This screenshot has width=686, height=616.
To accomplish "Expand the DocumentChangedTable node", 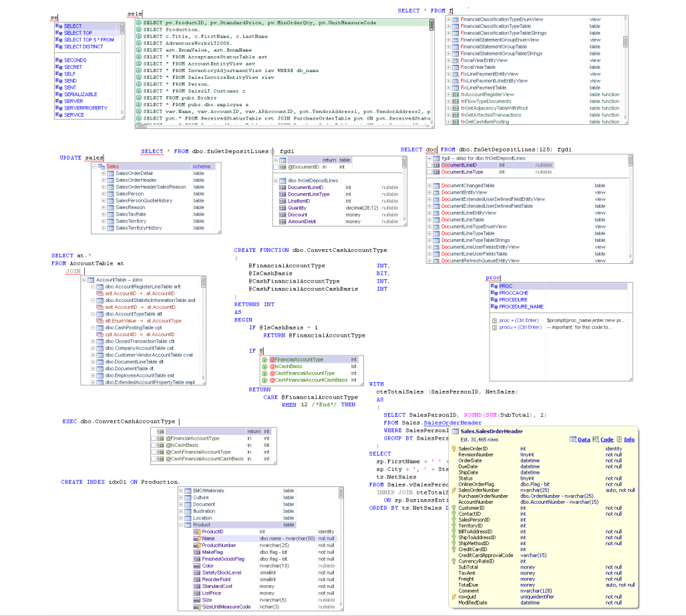I will [x=430, y=186].
